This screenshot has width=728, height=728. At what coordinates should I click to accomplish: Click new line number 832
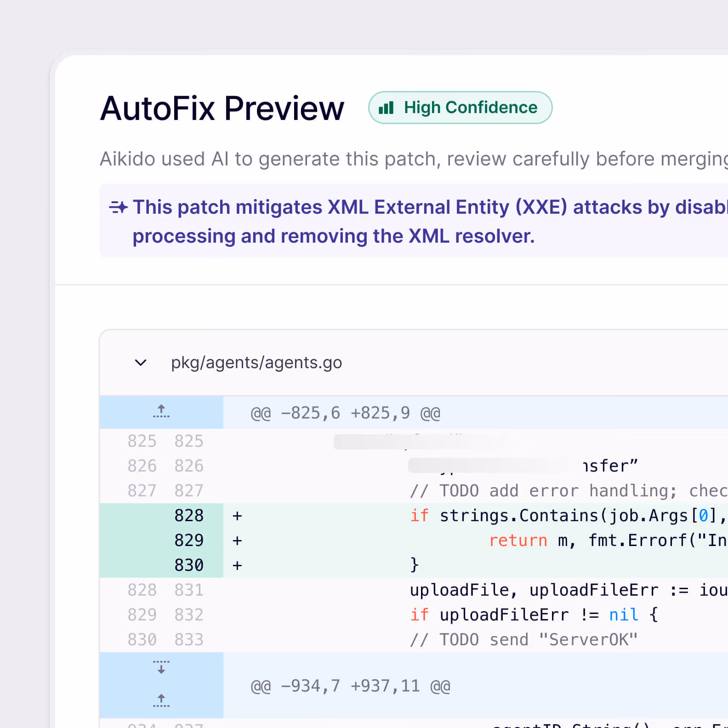pos(189,615)
